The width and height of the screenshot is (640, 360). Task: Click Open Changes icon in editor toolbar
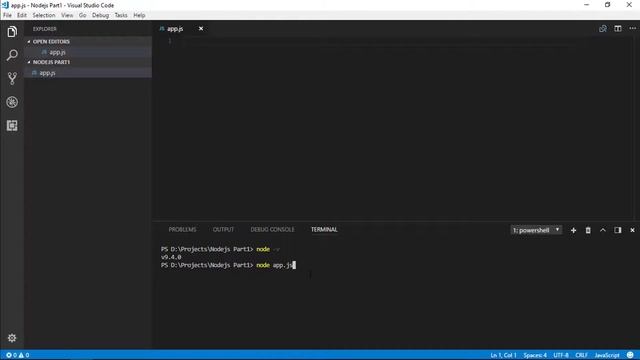[x=602, y=29]
